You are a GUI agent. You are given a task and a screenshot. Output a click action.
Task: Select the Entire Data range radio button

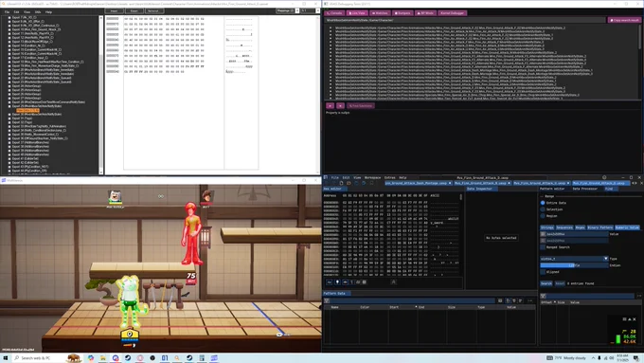click(x=543, y=203)
